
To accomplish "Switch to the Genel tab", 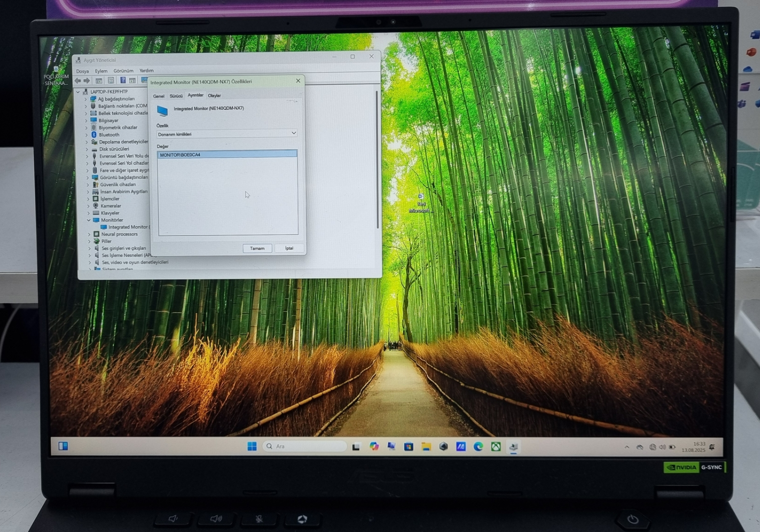I will coord(159,96).
